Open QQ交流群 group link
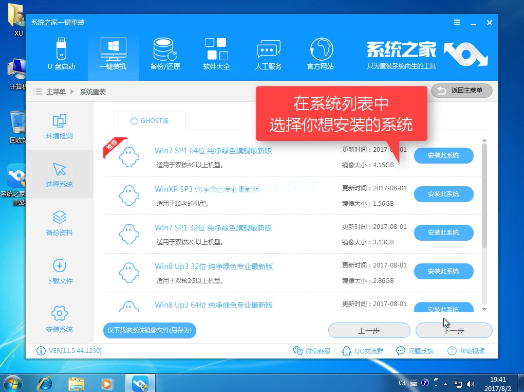 [x=363, y=351]
